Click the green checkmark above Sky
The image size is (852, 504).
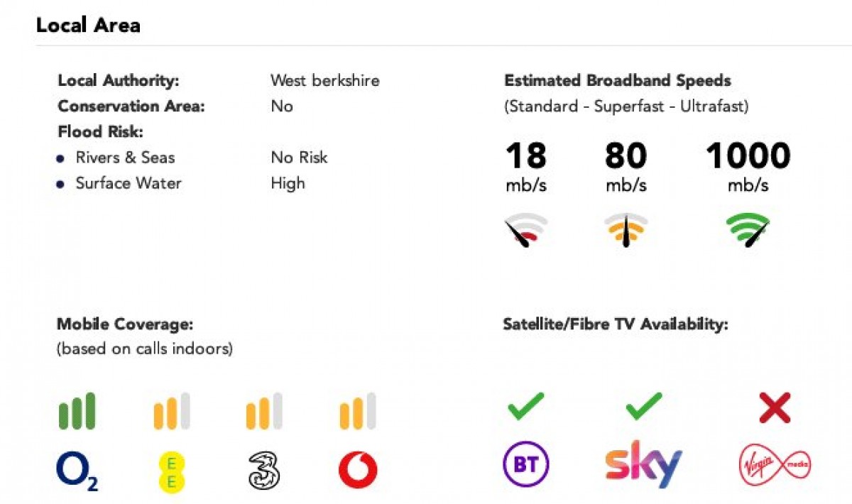(x=643, y=406)
